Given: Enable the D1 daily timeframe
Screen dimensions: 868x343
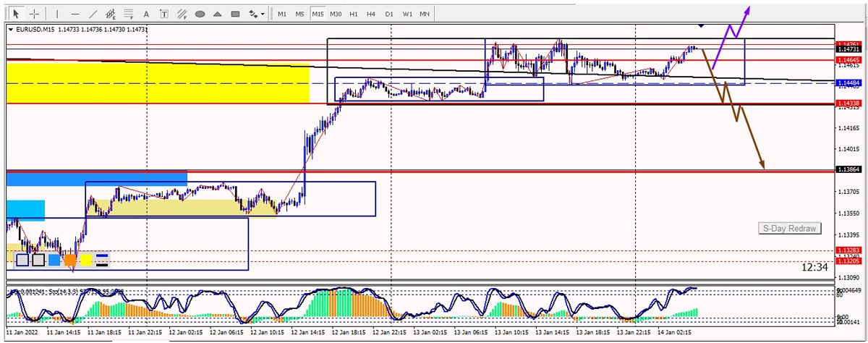Looking at the screenshot, I should click(x=389, y=14).
